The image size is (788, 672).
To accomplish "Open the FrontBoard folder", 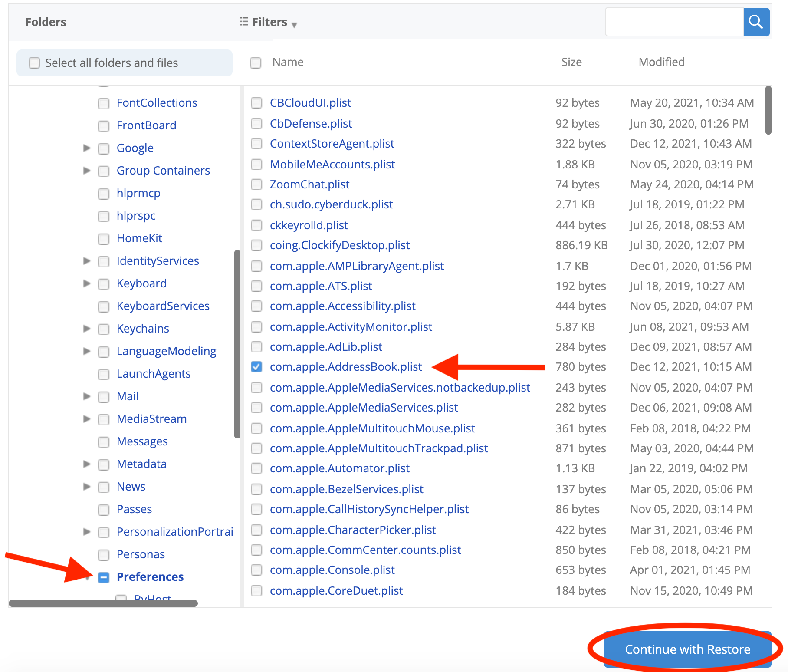I will [x=146, y=125].
